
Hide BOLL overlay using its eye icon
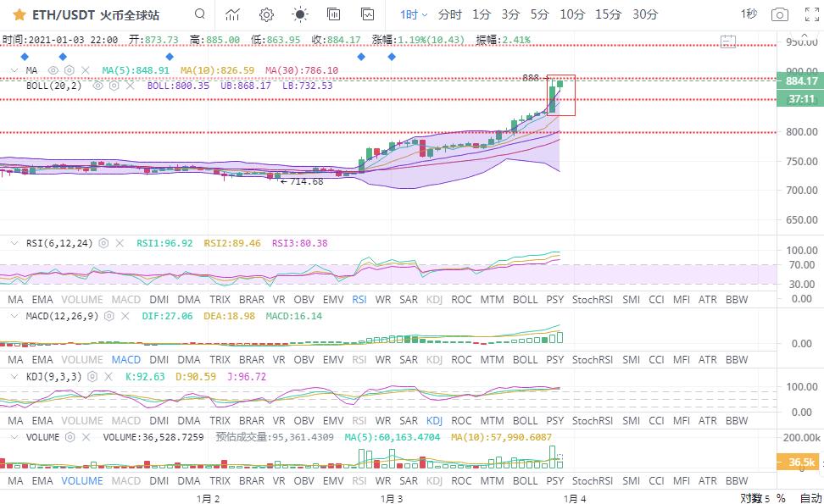[x=98, y=86]
